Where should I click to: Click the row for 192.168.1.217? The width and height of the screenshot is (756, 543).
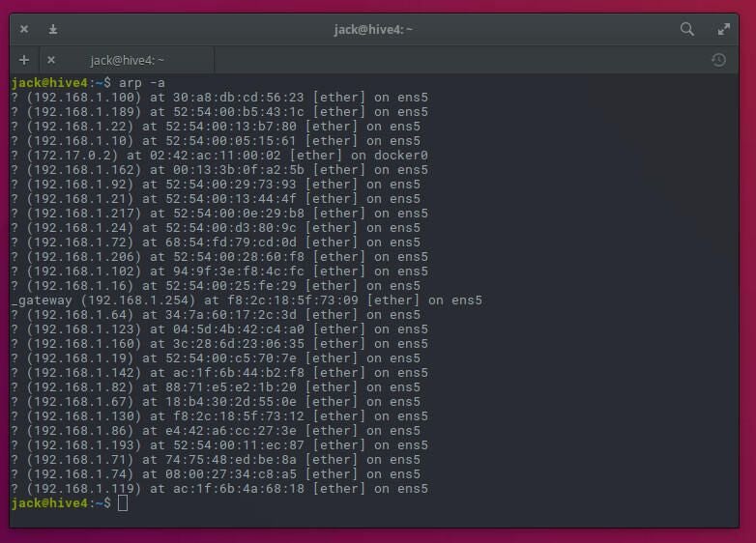(x=219, y=213)
